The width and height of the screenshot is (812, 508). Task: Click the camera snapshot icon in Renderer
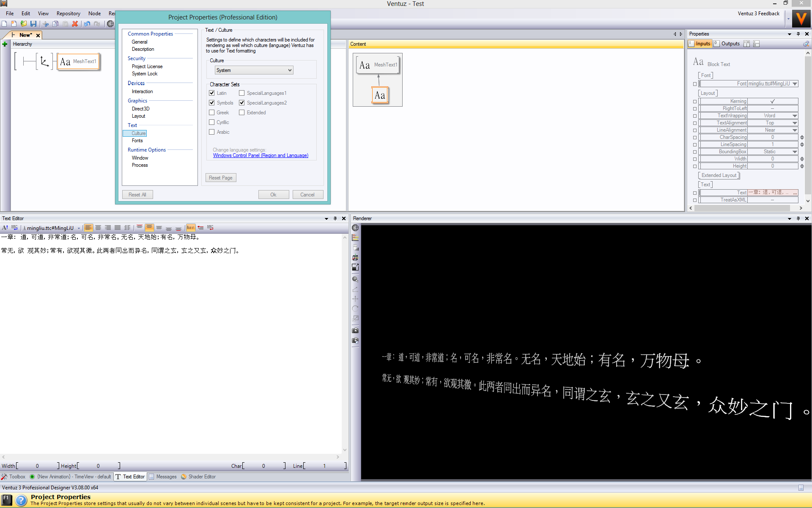point(355,331)
